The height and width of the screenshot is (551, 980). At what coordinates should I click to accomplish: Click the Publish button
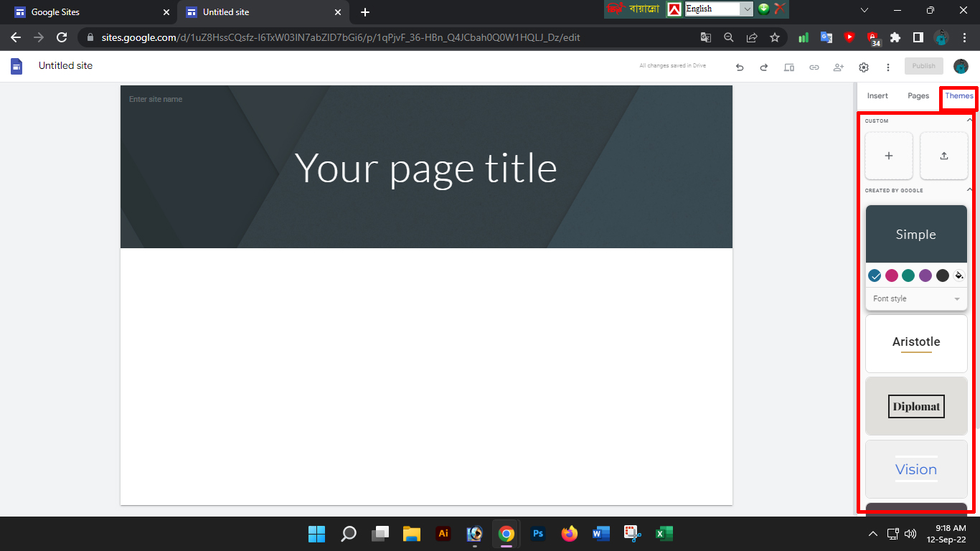[923, 66]
